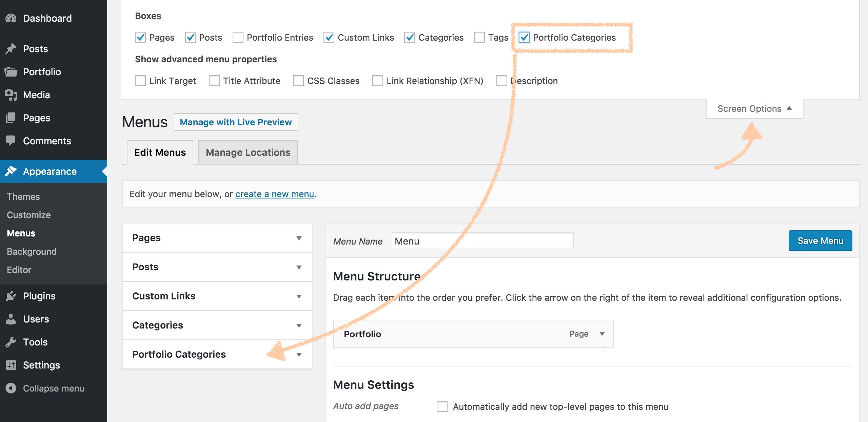Expand the Categories metabox arrow

point(299,325)
